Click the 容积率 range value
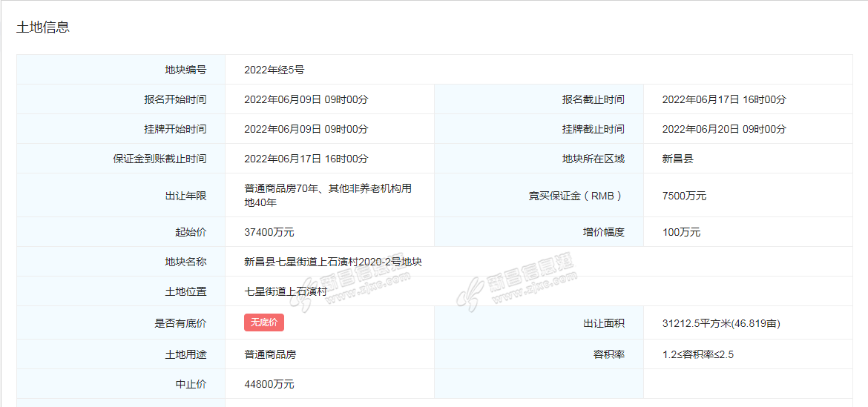 pos(697,354)
